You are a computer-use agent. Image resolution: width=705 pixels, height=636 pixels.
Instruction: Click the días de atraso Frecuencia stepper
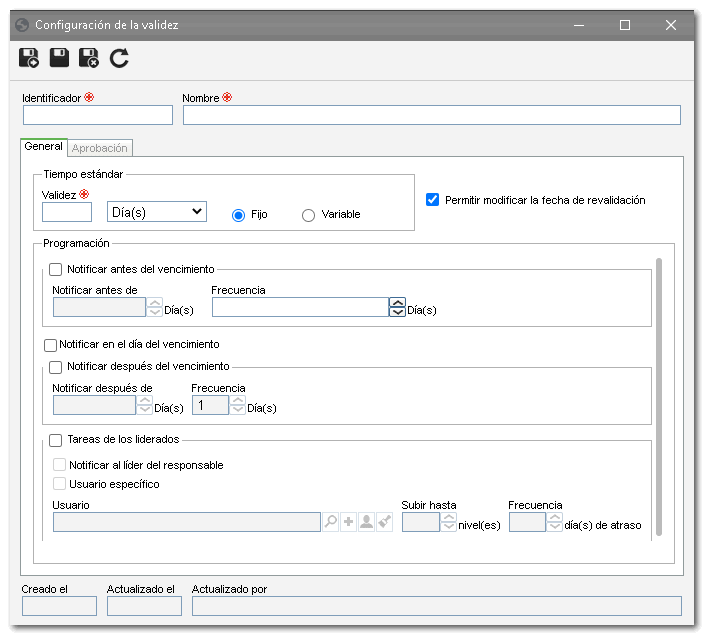[x=555, y=522]
